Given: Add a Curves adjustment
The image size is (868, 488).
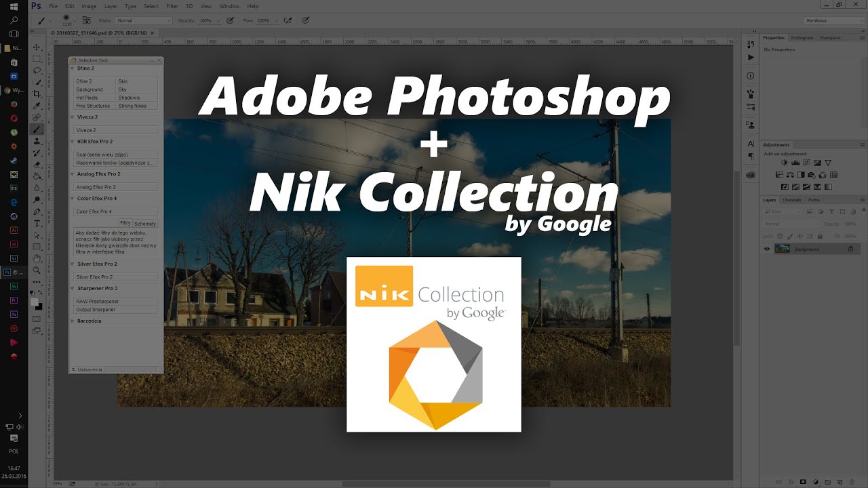Looking at the screenshot, I should point(806,163).
